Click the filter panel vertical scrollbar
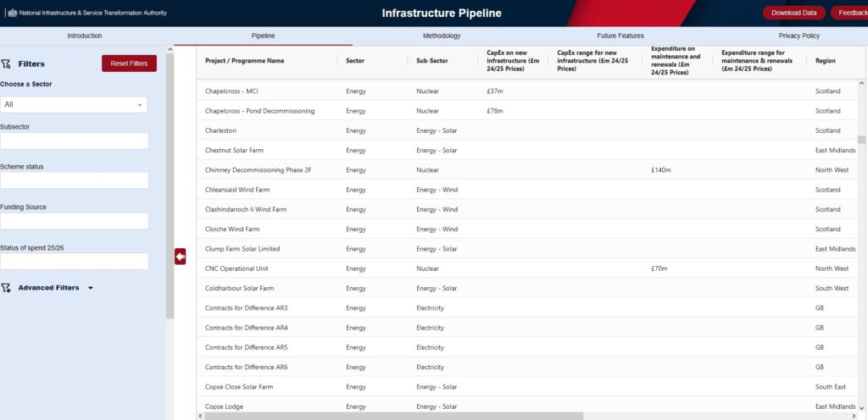The width and height of the screenshot is (868, 420). (170, 186)
